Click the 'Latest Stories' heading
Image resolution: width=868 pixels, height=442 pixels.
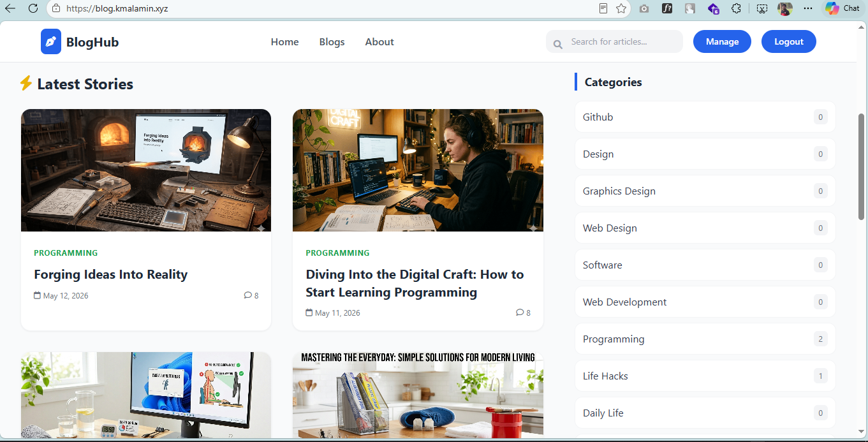[85, 84]
